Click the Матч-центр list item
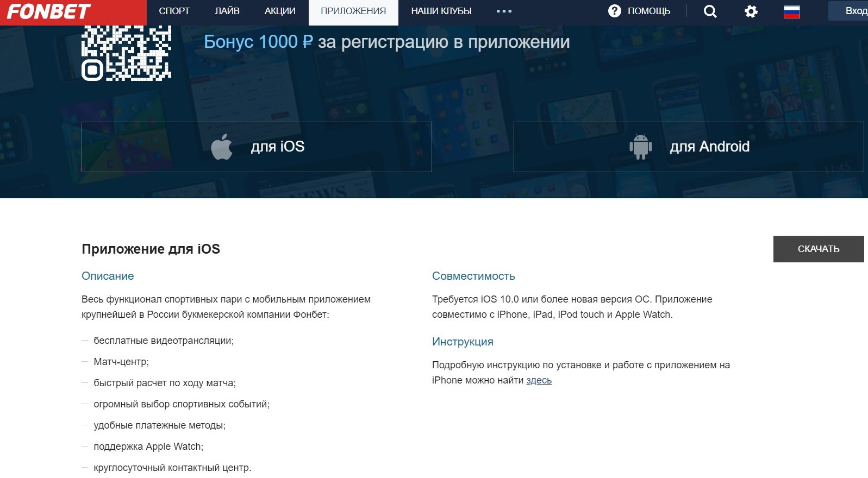 pos(121,362)
